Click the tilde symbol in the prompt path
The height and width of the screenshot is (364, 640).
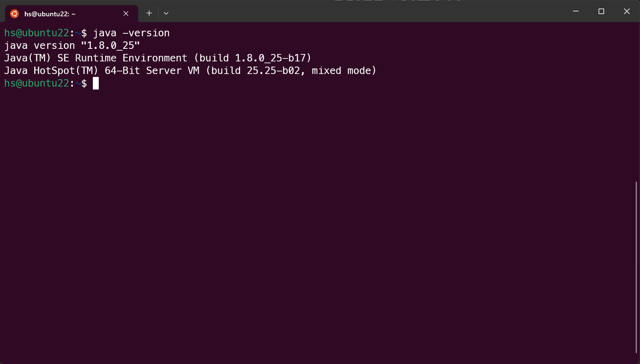pos(78,83)
